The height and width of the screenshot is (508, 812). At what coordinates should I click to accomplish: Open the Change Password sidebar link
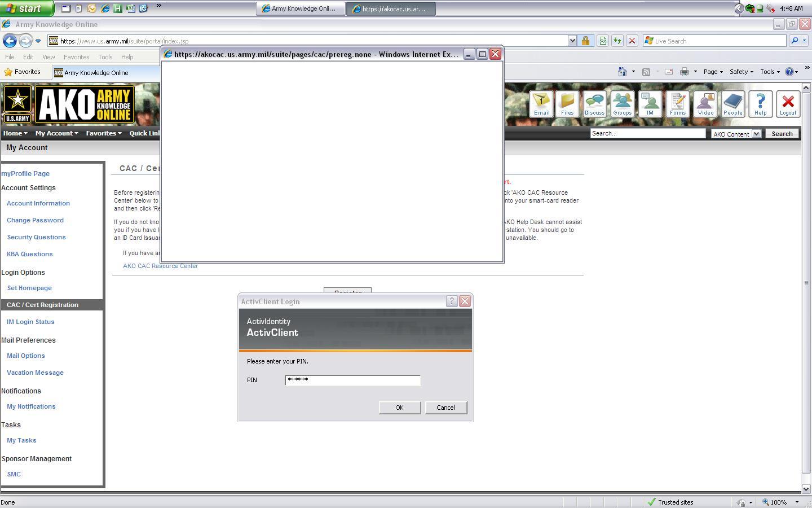pyautogui.click(x=35, y=220)
